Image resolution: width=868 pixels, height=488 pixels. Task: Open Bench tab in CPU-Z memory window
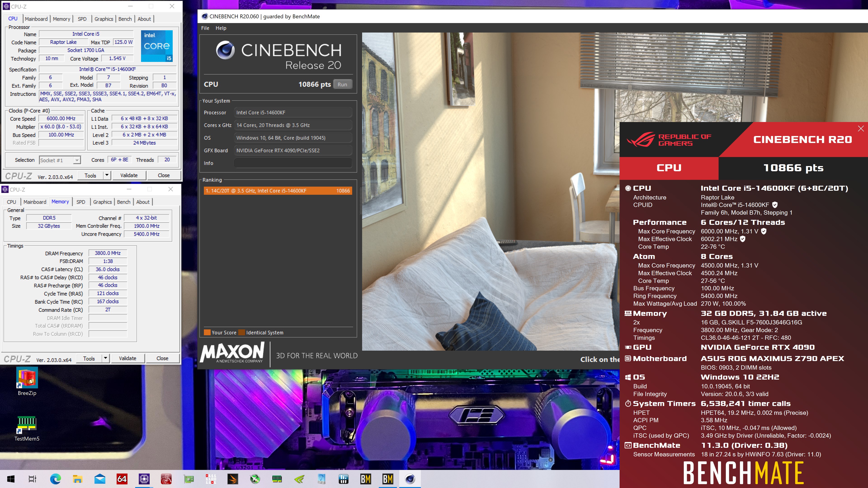(124, 202)
